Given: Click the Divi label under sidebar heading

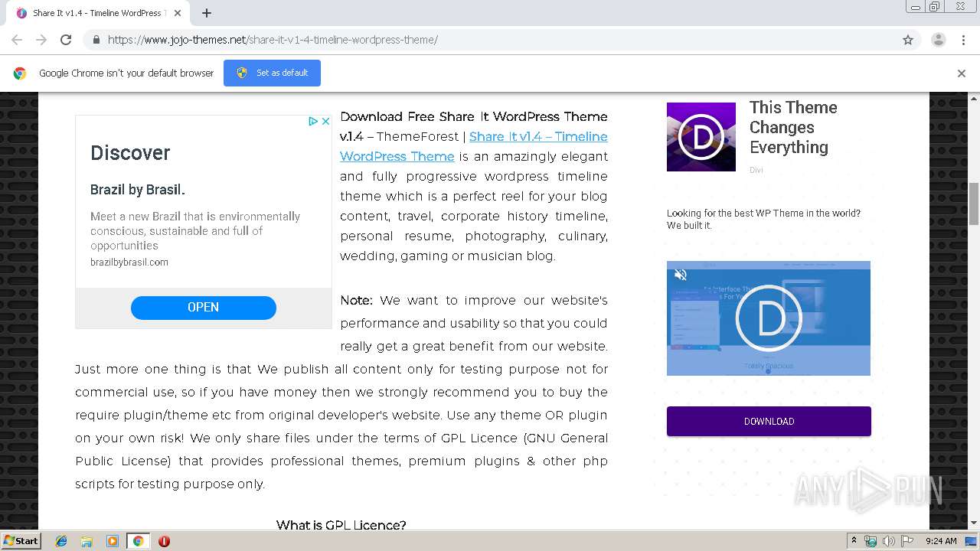Looking at the screenshot, I should [756, 170].
